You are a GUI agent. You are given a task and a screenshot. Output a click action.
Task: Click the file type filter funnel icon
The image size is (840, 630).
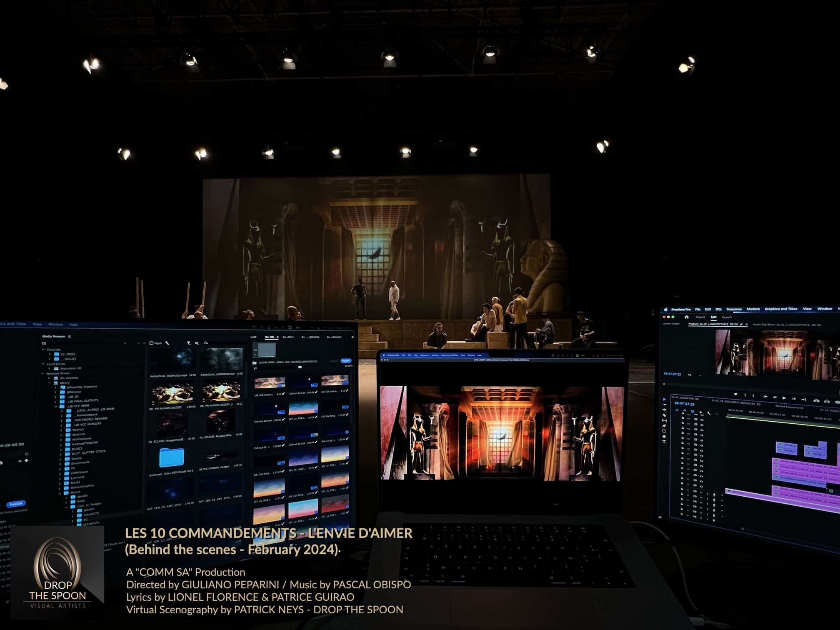[189, 343]
